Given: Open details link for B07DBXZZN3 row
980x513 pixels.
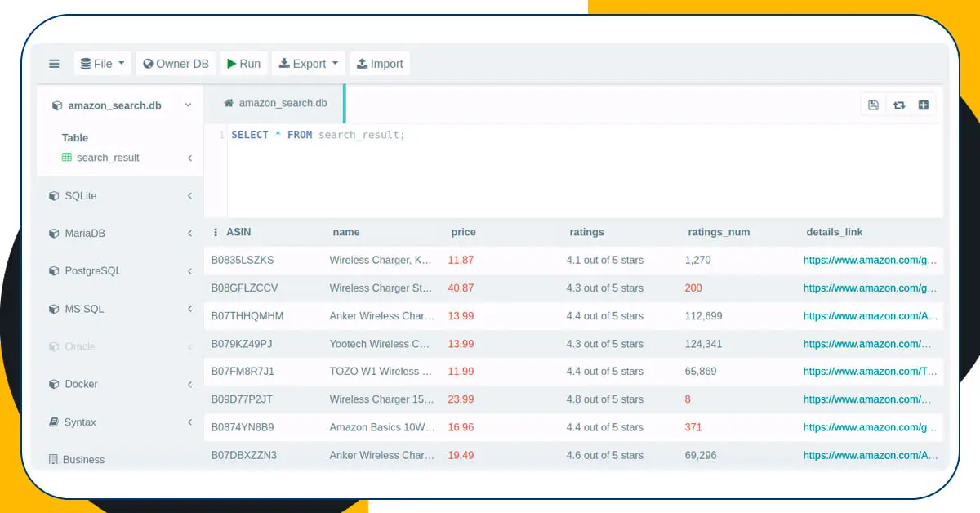Looking at the screenshot, I should (871, 455).
